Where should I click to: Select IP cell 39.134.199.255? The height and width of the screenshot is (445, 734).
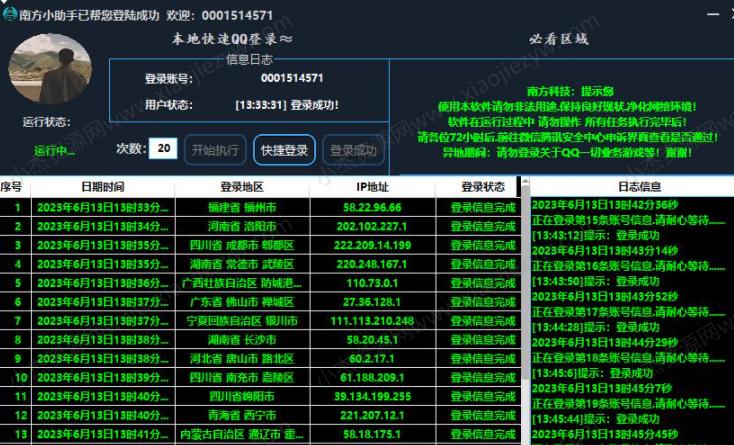[x=372, y=396]
